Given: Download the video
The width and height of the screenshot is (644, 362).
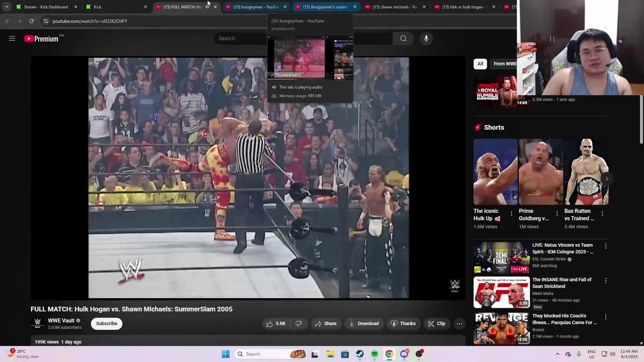Looking at the screenshot, I should 363,324.
